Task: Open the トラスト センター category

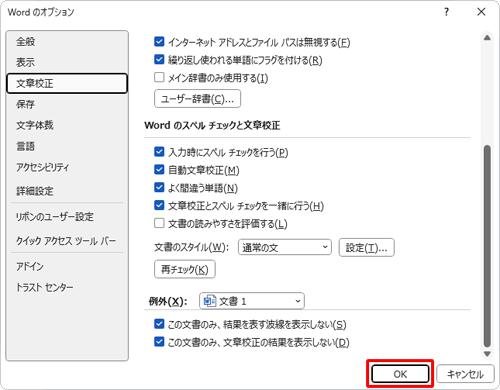Action: coord(67,287)
